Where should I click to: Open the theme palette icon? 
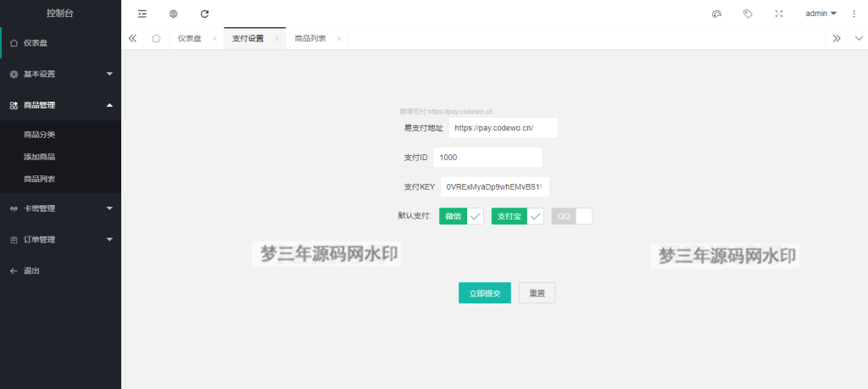click(716, 14)
